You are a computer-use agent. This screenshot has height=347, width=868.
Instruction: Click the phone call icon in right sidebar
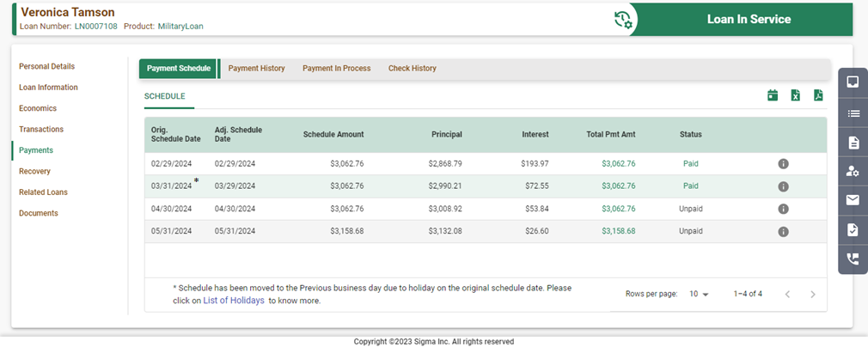click(853, 259)
